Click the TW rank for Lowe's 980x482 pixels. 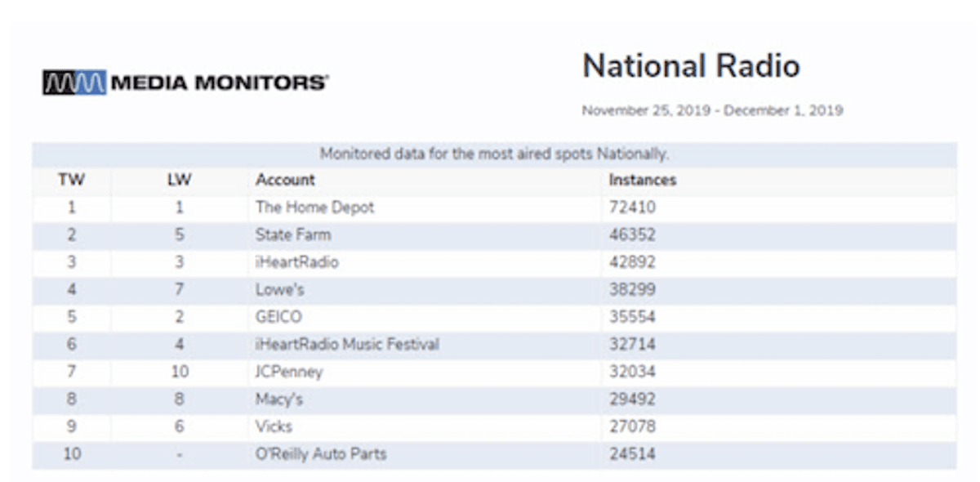[x=72, y=290]
